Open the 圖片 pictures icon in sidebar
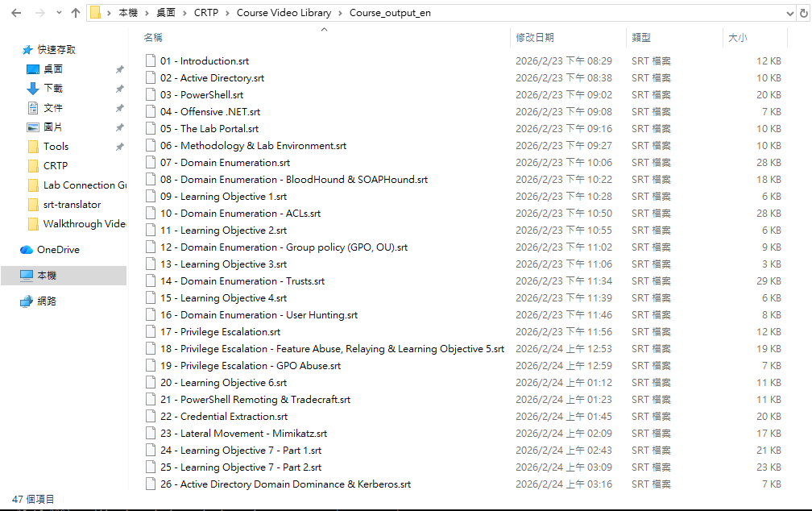Viewport: 812px width, 511px height. click(33, 127)
